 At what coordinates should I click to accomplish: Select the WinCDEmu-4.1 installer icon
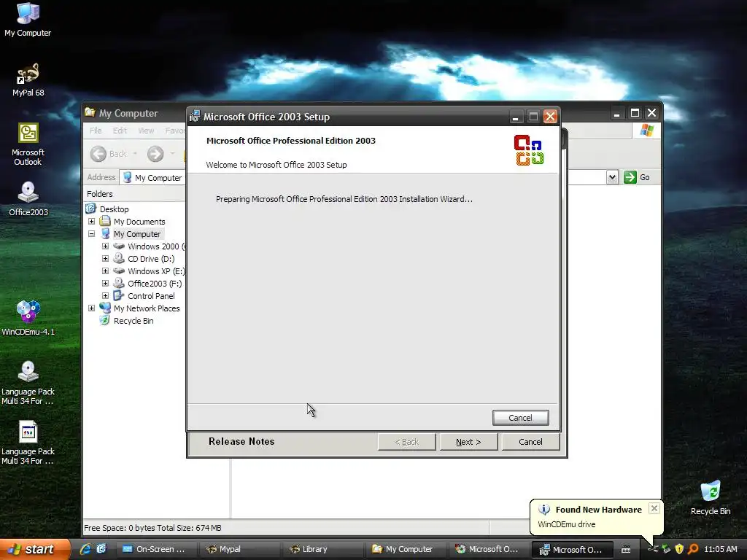click(x=28, y=318)
